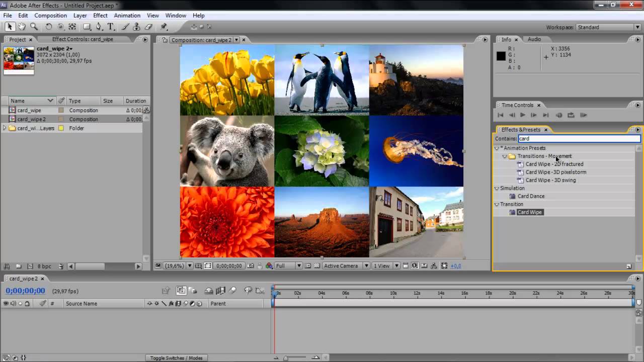Open the Composition menu
The height and width of the screenshot is (362, 644).
50,16
